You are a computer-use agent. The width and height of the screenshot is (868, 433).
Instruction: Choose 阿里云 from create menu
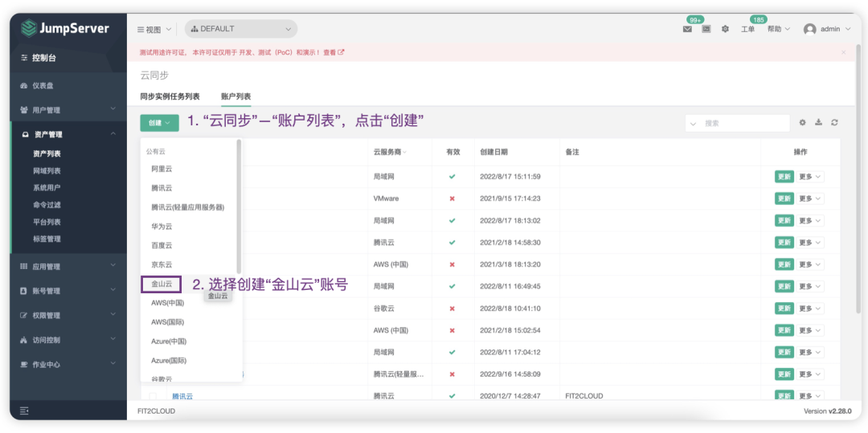click(x=162, y=170)
